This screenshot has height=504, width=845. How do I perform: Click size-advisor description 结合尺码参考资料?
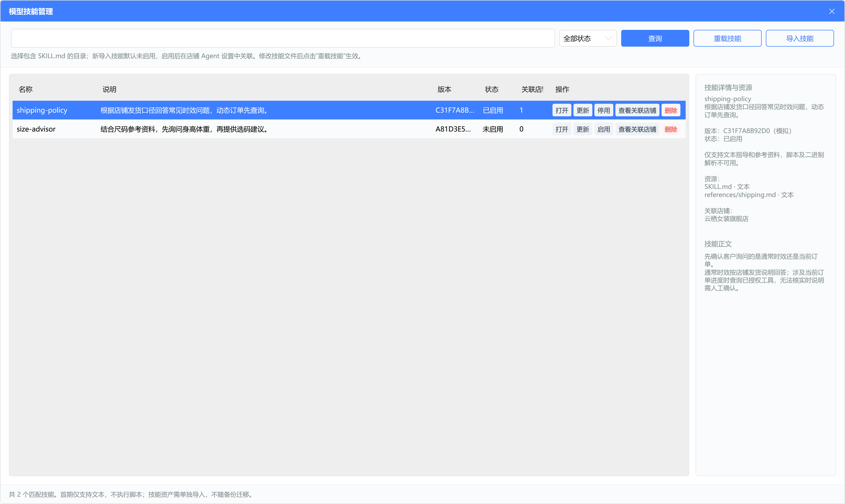185,129
